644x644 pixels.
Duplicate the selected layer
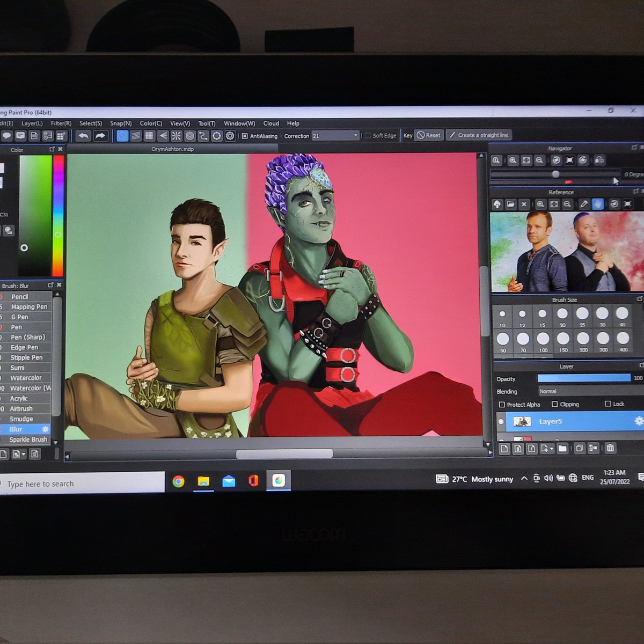[x=579, y=448]
